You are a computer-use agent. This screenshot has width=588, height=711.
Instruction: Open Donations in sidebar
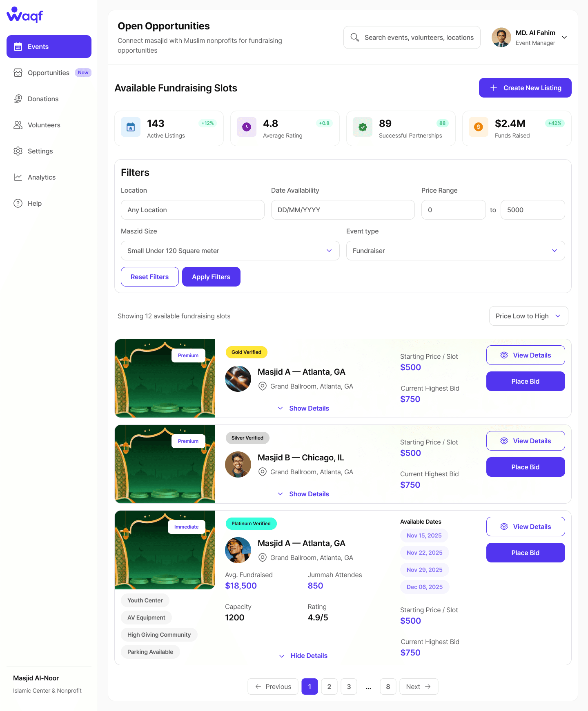pyautogui.click(x=49, y=99)
